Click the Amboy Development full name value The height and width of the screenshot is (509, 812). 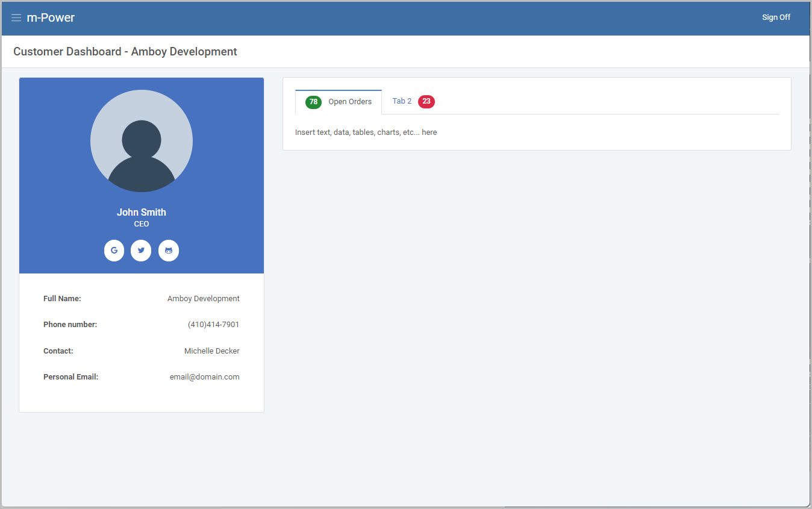204,299
